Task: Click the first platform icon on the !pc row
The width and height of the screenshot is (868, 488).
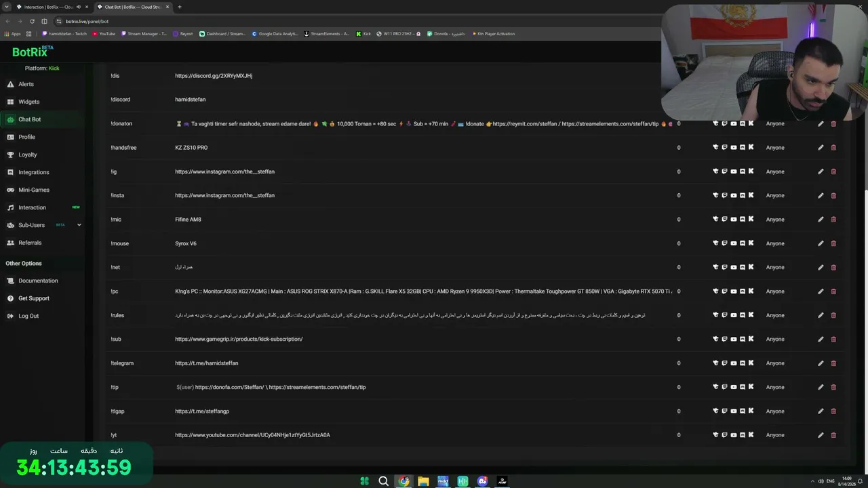Action: [x=715, y=291]
